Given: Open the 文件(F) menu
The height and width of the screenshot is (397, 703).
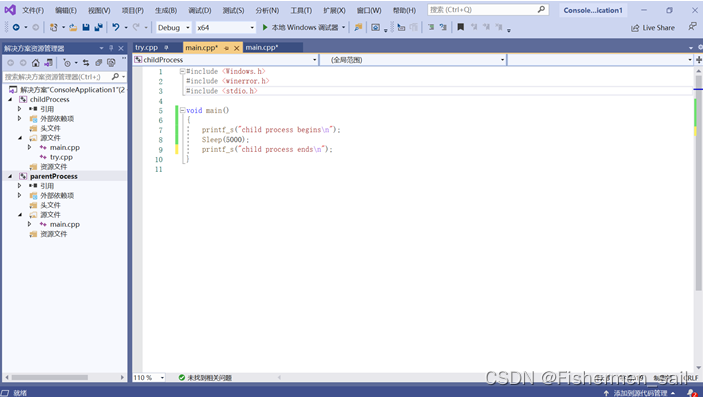Looking at the screenshot, I should pyautogui.click(x=33, y=10).
